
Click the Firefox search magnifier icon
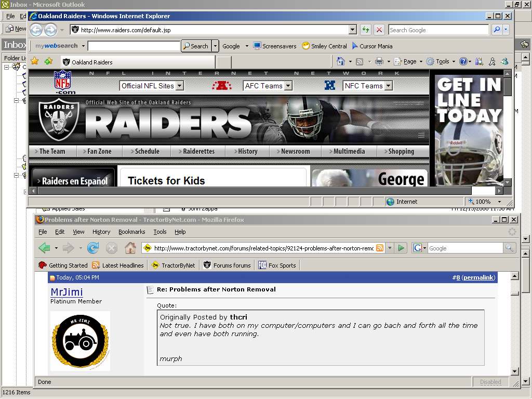509,248
